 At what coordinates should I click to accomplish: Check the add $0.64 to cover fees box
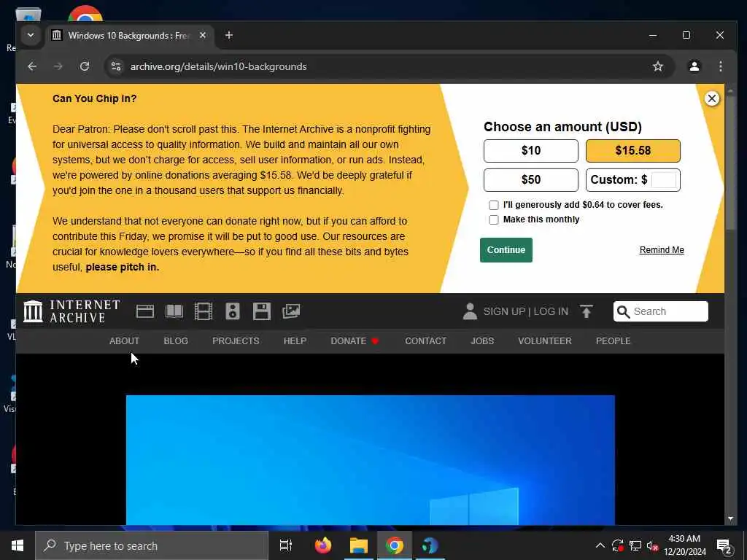(494, 205)
